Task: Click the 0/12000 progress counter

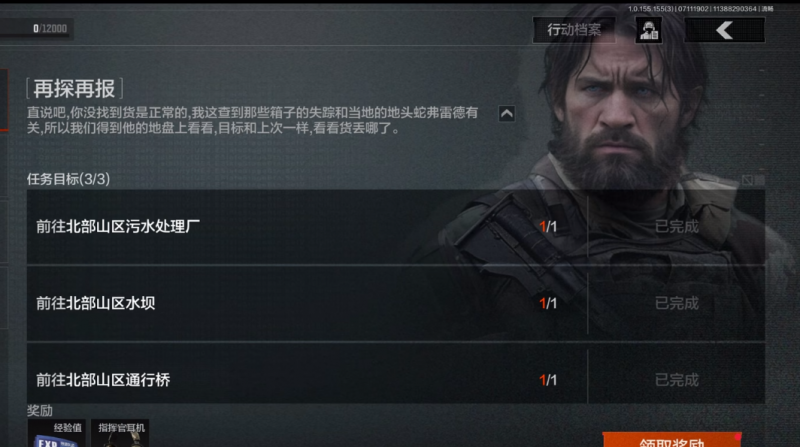Action: click(49, 29)
